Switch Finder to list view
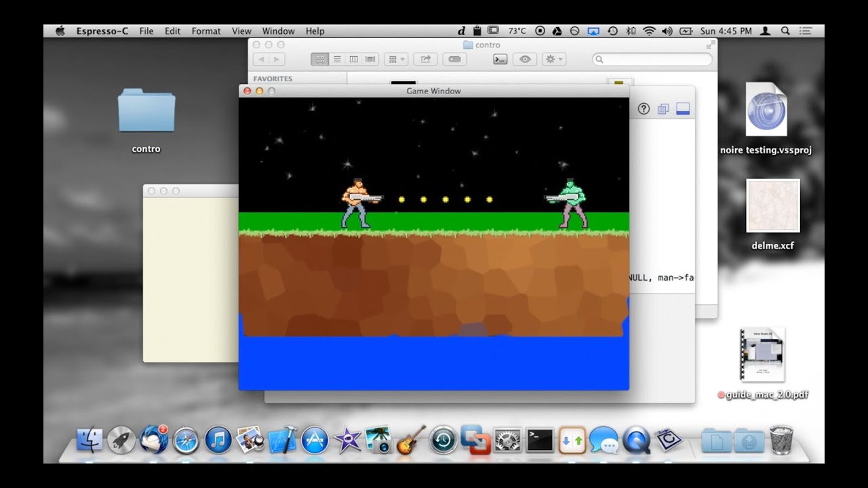The width and height of the screenshot is (868, 488). pos(337,60)
